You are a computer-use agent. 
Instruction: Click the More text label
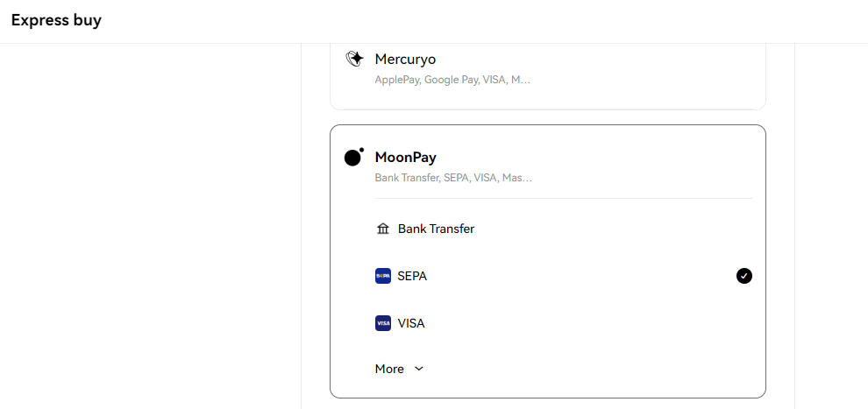(x=389, y=369)
